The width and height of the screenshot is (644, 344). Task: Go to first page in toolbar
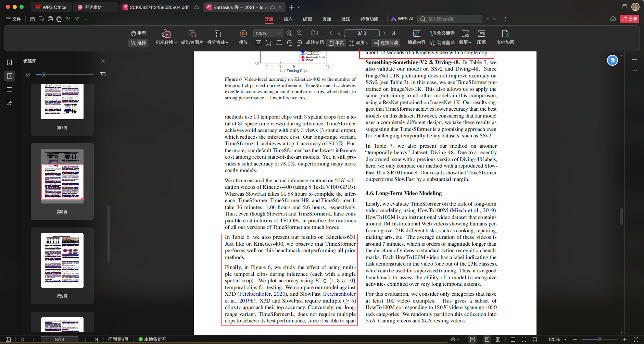(330, 33)
